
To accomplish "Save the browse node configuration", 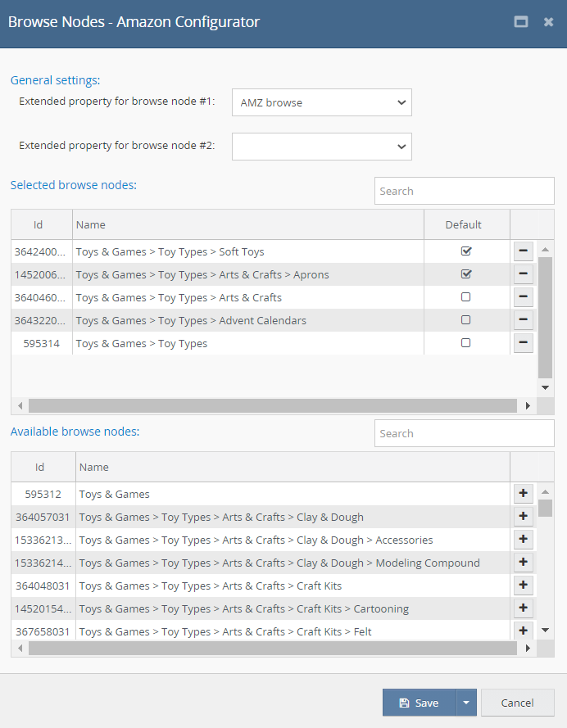I will pos(419,703).
